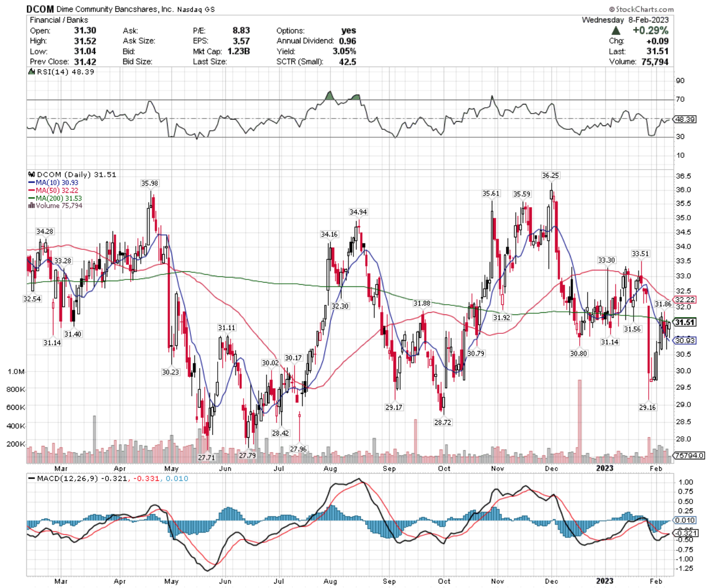Click the 29.16 February low label
Viewport: 709px width, 588px height.
[x=647, y=408]
